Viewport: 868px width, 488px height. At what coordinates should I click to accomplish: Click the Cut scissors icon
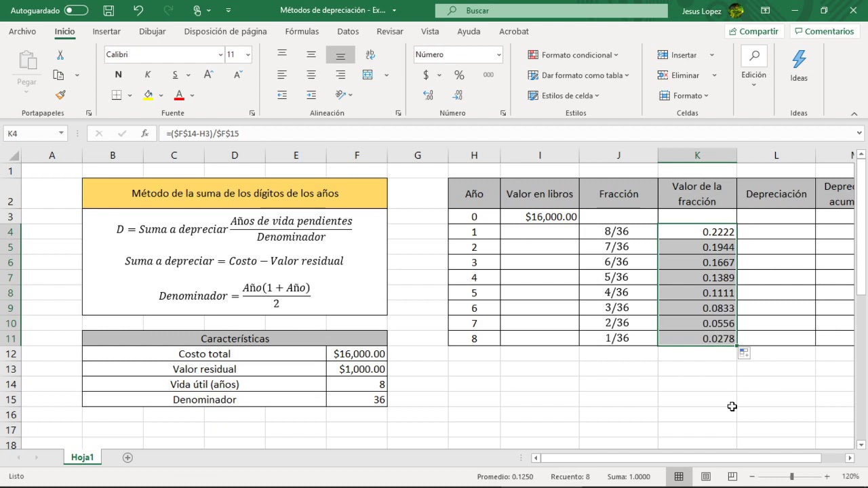point(60,55)
